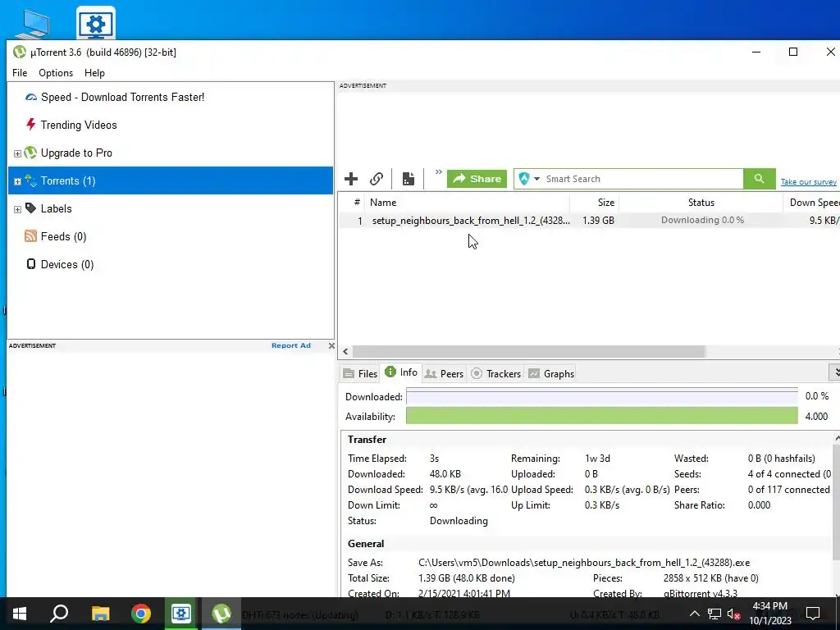Screen dimensions: 840x630
Task: Open the search provider shield dropdown
Action: coord(529,179)
